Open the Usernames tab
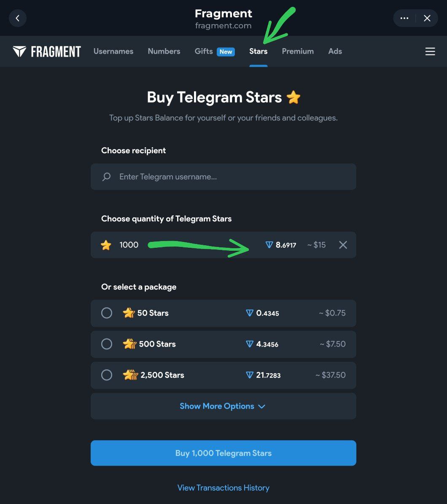Screen dimensions: 447x504 point(113,51)
